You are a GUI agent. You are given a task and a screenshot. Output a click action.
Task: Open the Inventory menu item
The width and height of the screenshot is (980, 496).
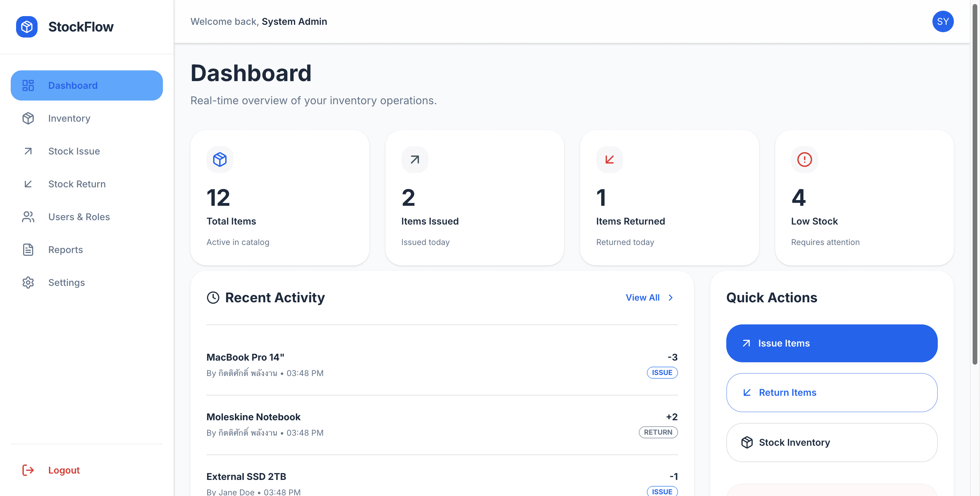[87, 118]
